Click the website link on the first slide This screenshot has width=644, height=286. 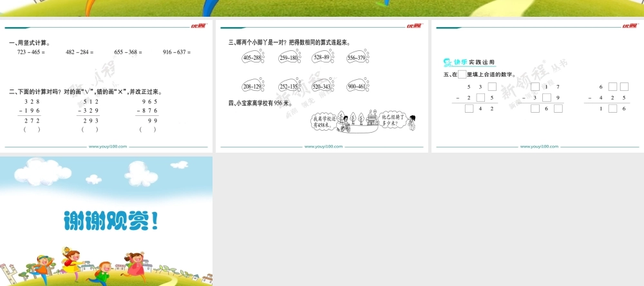pyautogui.click(x=108, y=147)
